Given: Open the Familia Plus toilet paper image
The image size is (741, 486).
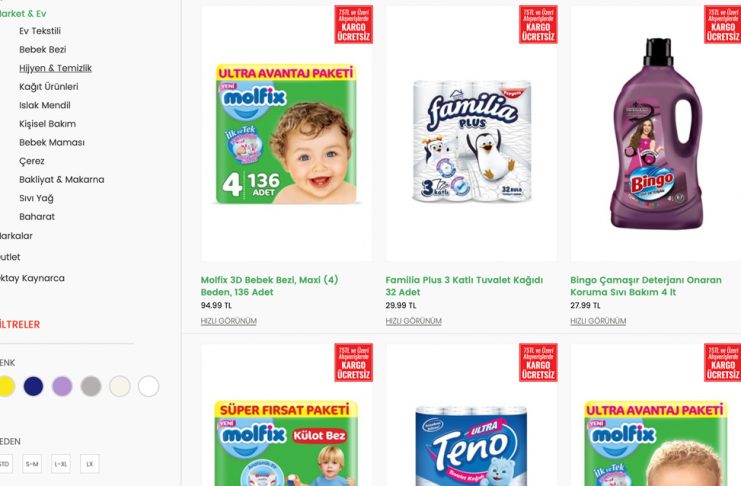Looking at the screenshot, I should click(471, 141).
